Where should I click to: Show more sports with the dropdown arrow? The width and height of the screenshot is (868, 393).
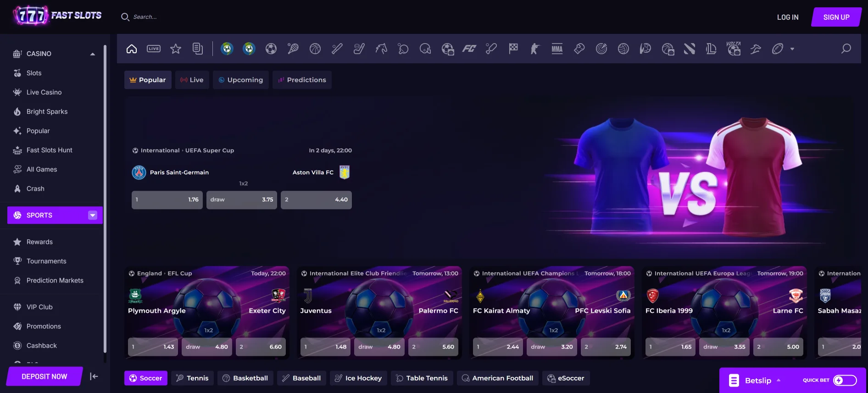[792, 49]
